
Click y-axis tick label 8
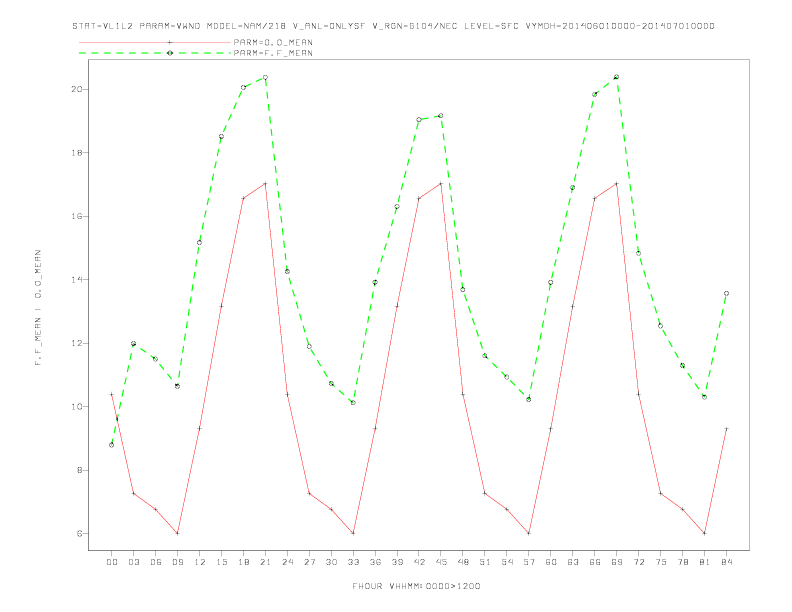(x=79, y=470)
